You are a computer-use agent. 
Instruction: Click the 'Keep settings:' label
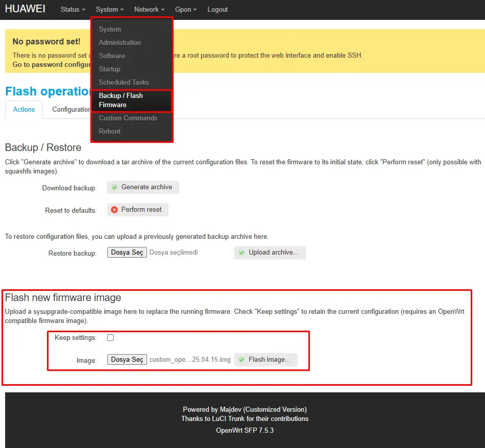[76, 338]
